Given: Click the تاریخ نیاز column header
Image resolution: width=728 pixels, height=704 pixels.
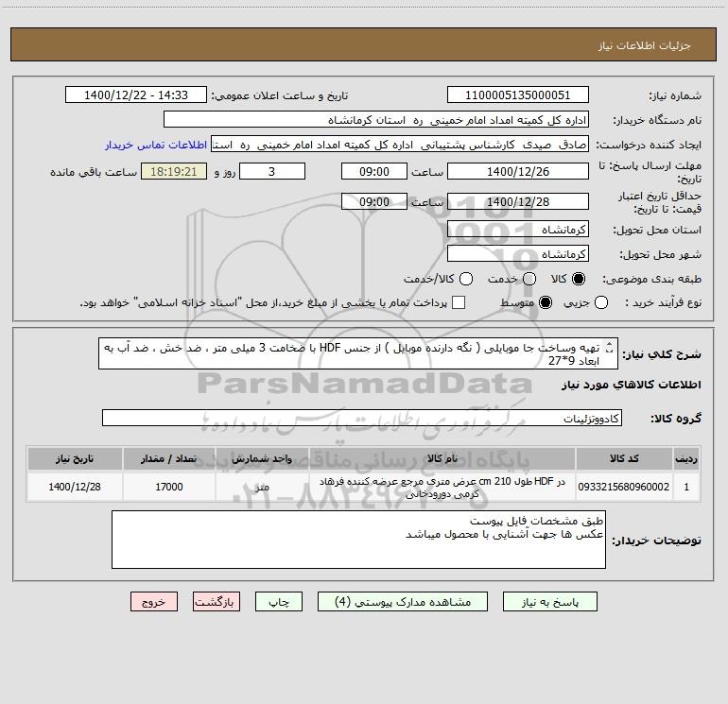Looking at the screenshot, I should 75,458.
